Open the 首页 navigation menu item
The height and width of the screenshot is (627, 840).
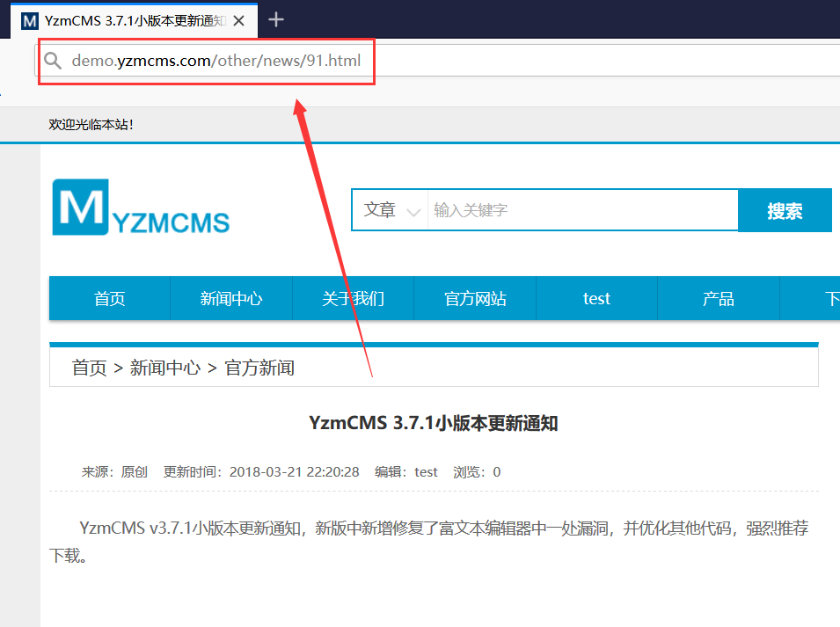click(x=109, y=298)
